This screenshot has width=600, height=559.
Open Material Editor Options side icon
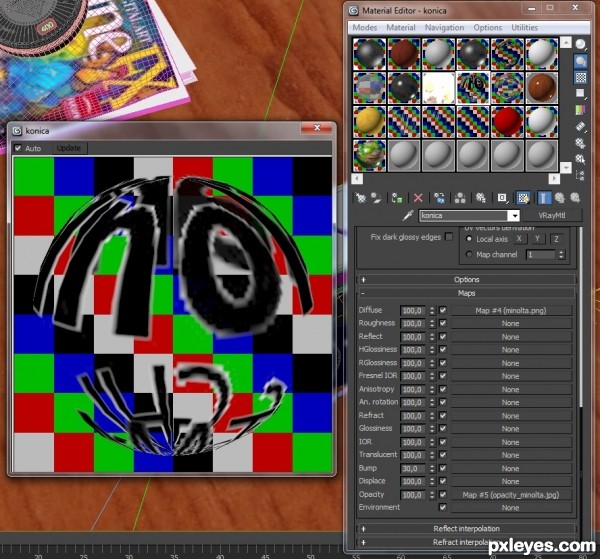(580, 143)
